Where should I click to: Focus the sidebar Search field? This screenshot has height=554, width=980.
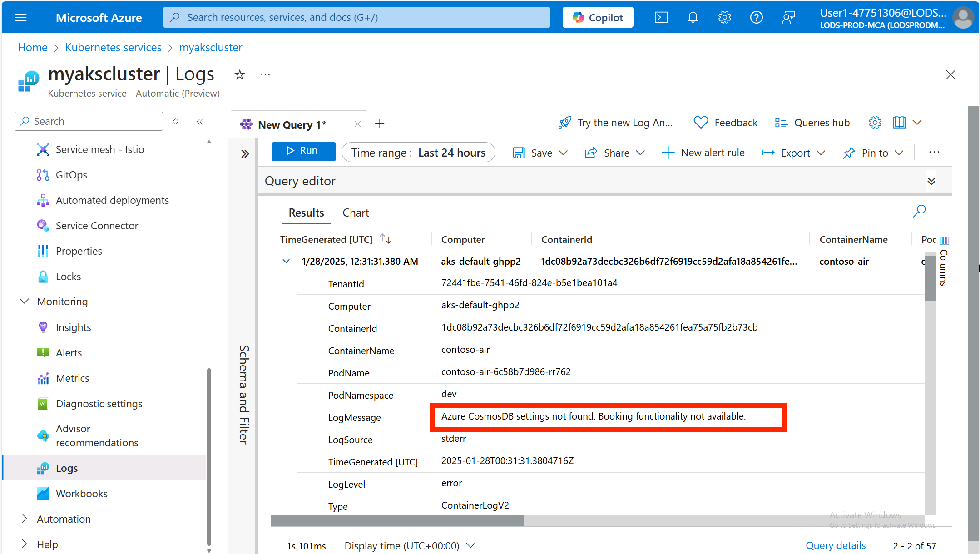pos(89,121)
